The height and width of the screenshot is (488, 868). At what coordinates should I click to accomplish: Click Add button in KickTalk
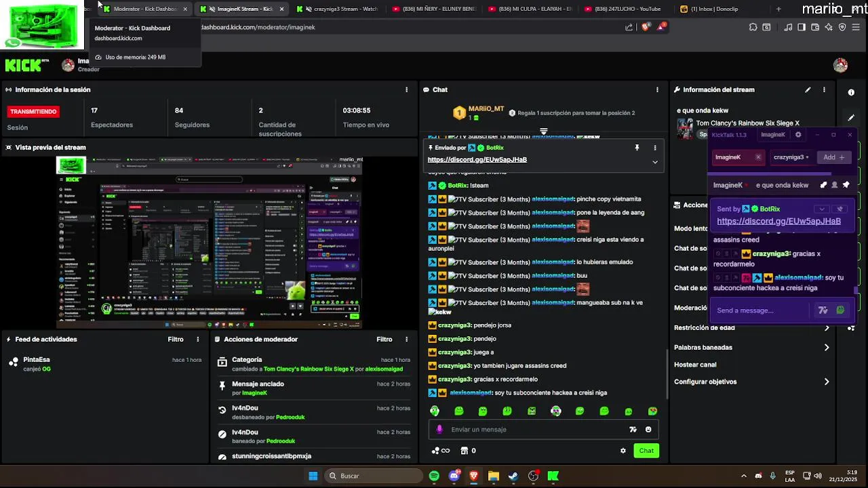click(x=833, y=157)
